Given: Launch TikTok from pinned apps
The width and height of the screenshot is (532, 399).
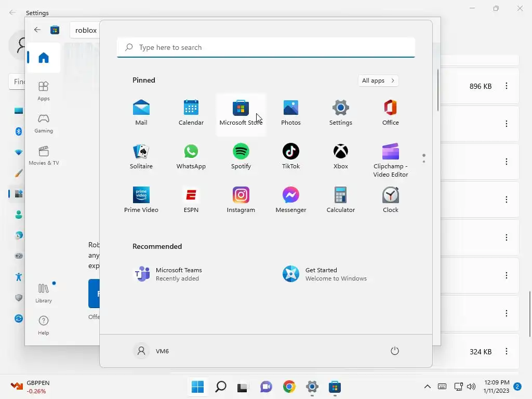Looking at the screenshot, I should [291, 157].
